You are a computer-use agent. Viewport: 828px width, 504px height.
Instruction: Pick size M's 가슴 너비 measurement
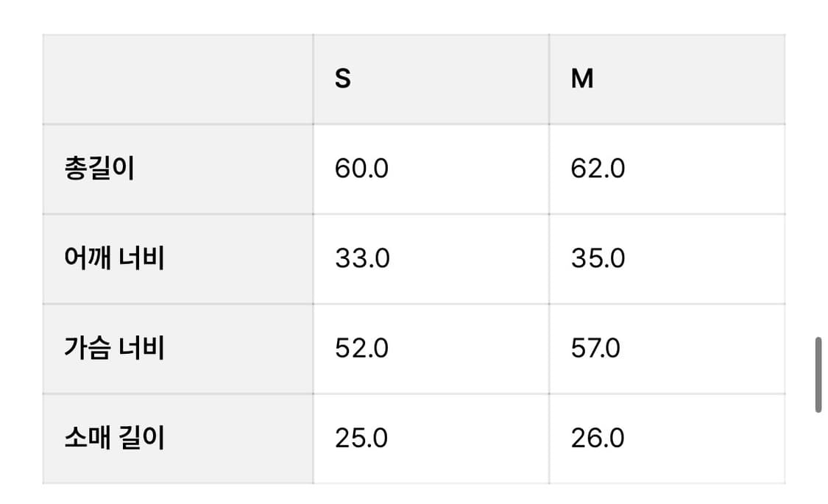595,348
